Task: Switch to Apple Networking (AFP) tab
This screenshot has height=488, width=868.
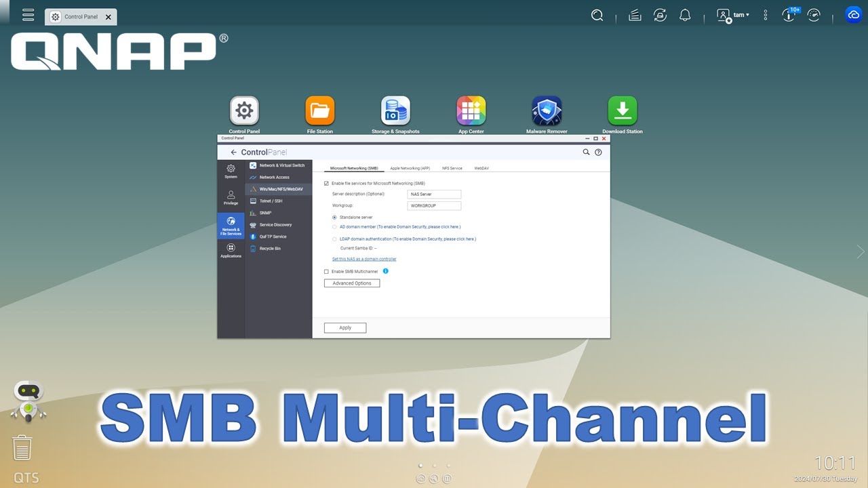Action: (410, 168)
